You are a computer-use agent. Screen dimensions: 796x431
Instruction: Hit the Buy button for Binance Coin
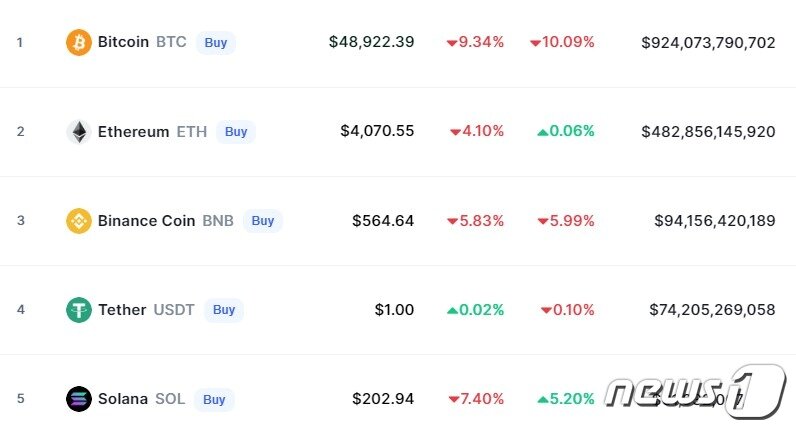(x=263, y=220)
